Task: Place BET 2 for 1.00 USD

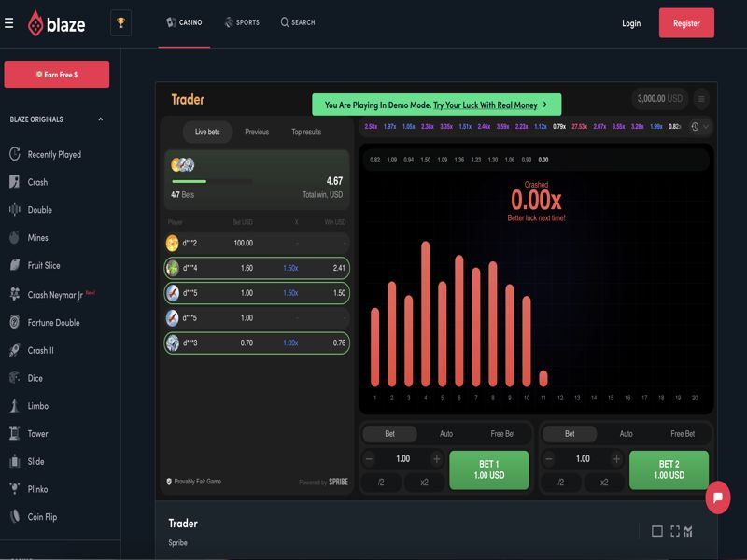Action: [669, 470]
